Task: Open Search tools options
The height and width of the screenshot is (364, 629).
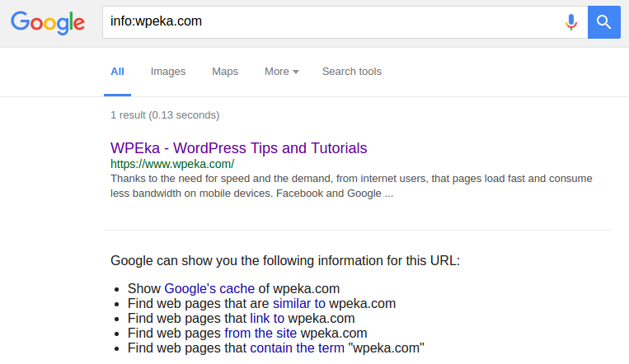Action: [352, 72]
